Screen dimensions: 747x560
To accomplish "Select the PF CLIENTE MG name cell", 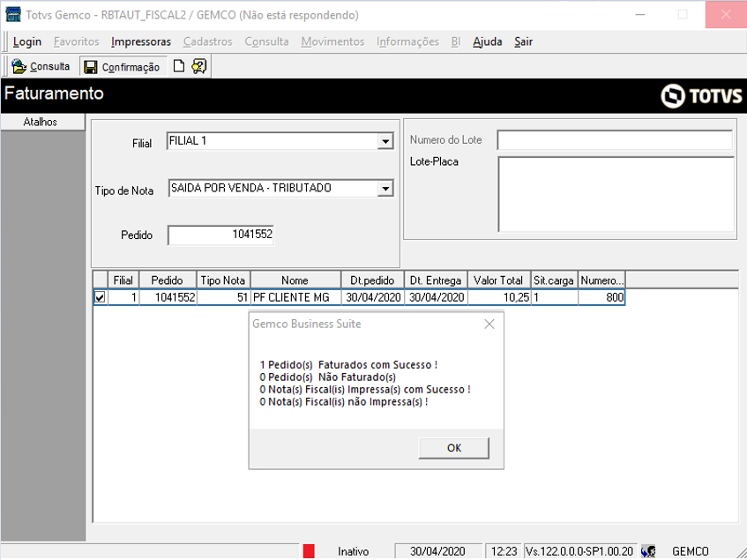I will point(295,297).
